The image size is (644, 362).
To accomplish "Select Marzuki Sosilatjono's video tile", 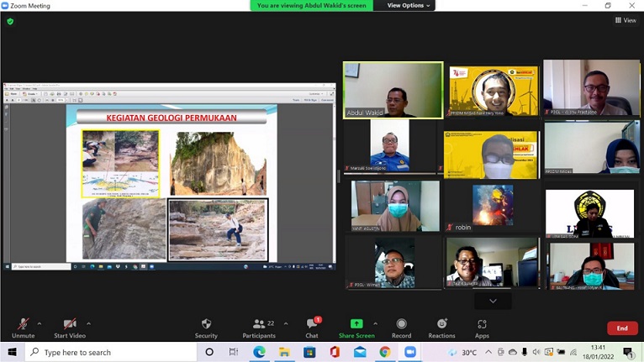I will coord(390,145).
